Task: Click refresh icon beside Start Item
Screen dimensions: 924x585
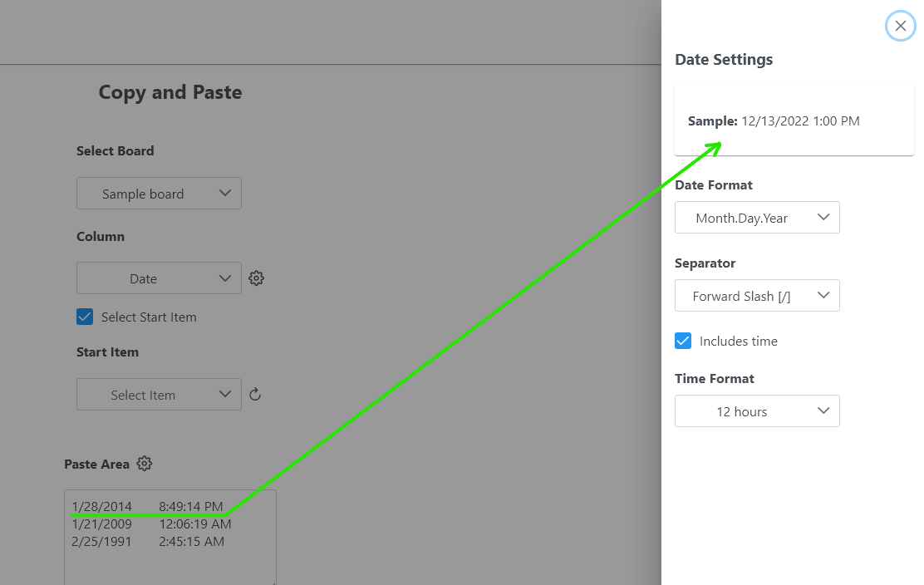Action: (255, 395)
